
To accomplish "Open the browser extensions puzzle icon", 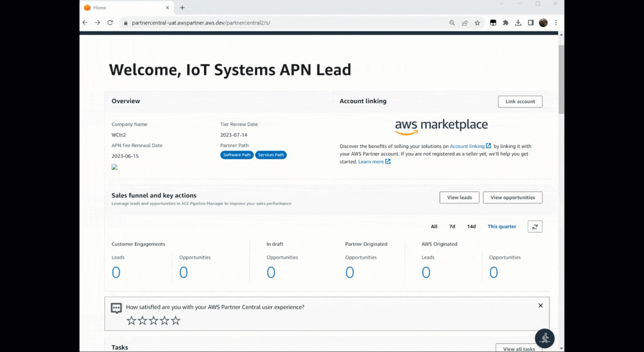I will 505,23.
